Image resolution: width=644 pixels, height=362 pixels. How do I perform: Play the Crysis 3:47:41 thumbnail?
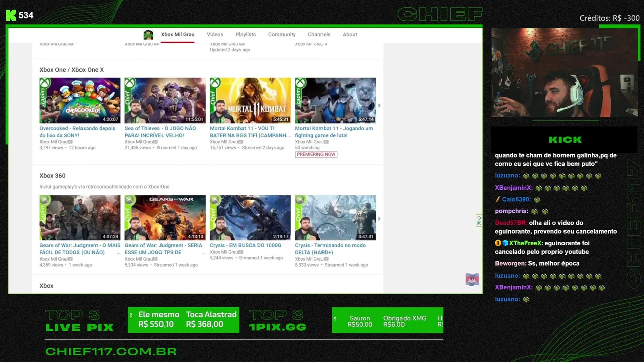click(336, 218)
